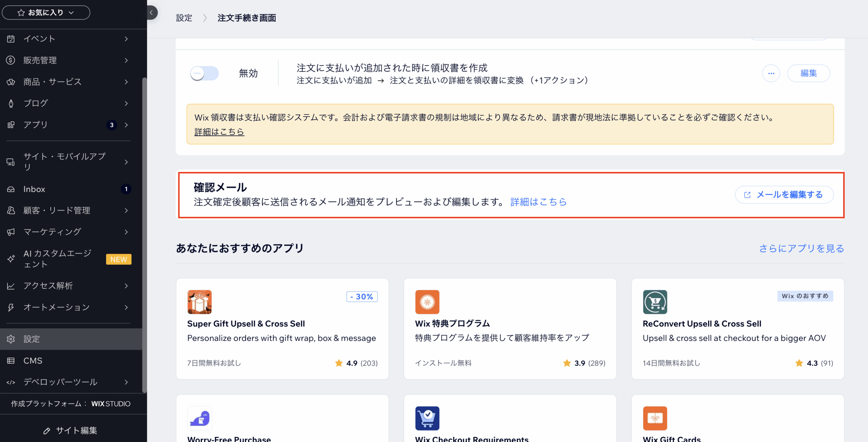The width and height of the screenshot is (868, 442).
Task: Expand the オートメーション submenu arrow
Action: [126, 307]
